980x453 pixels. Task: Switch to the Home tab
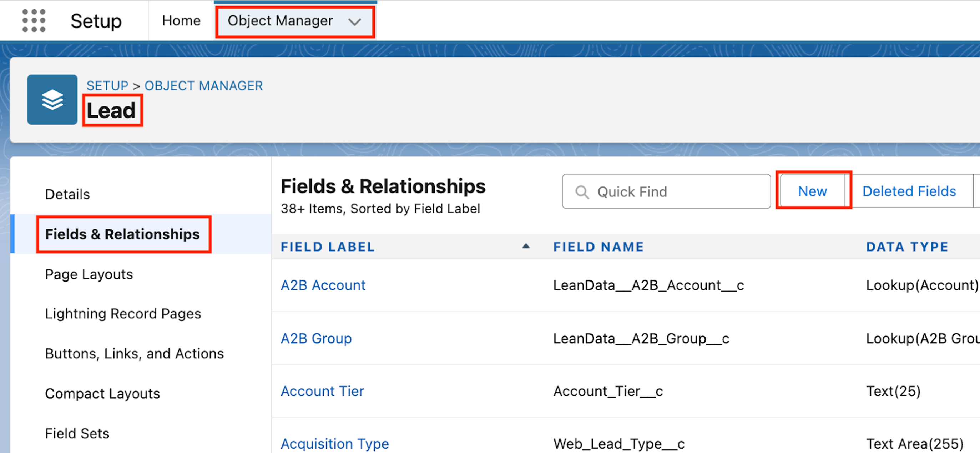pos(181,21)
